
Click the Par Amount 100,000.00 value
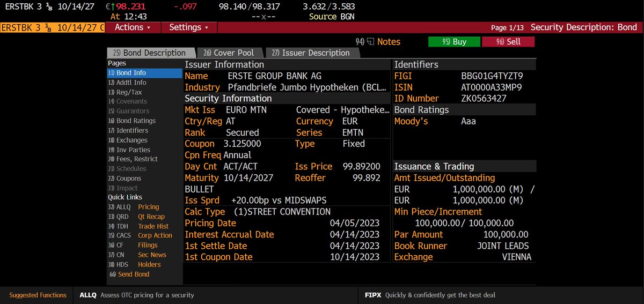coord(506,234)
